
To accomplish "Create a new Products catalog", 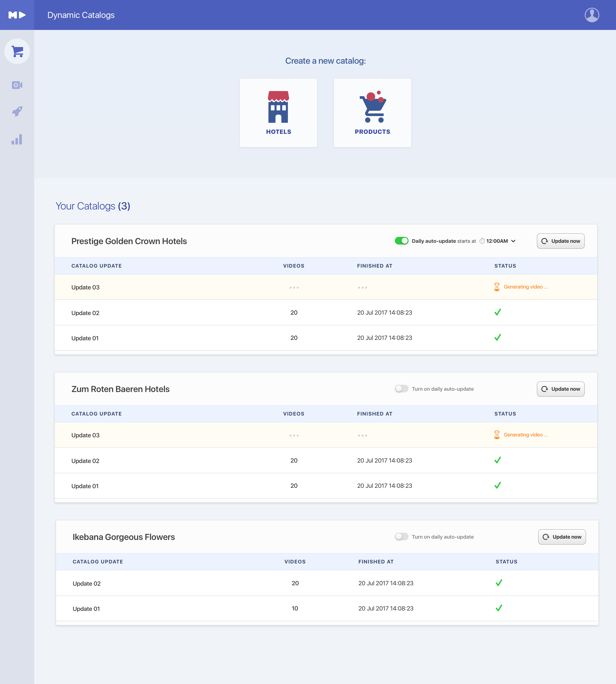I will point(372,113).
